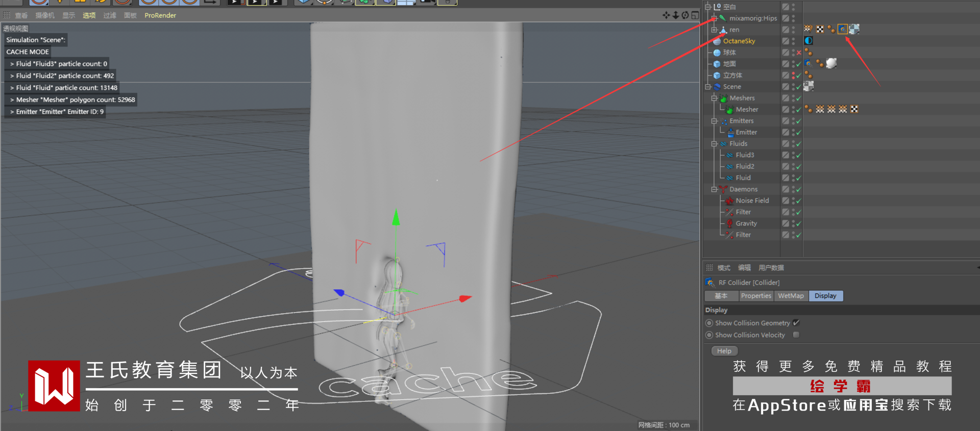
Task: Open the 摄像机 viewport menu
Action: pyautogui.click(x=44, y=15)
